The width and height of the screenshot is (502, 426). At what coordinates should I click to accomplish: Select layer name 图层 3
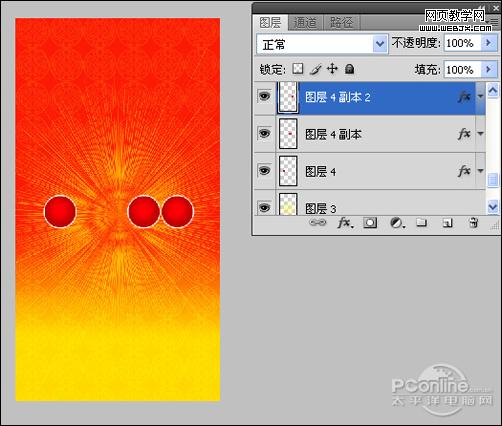click(x=321, y=209)
